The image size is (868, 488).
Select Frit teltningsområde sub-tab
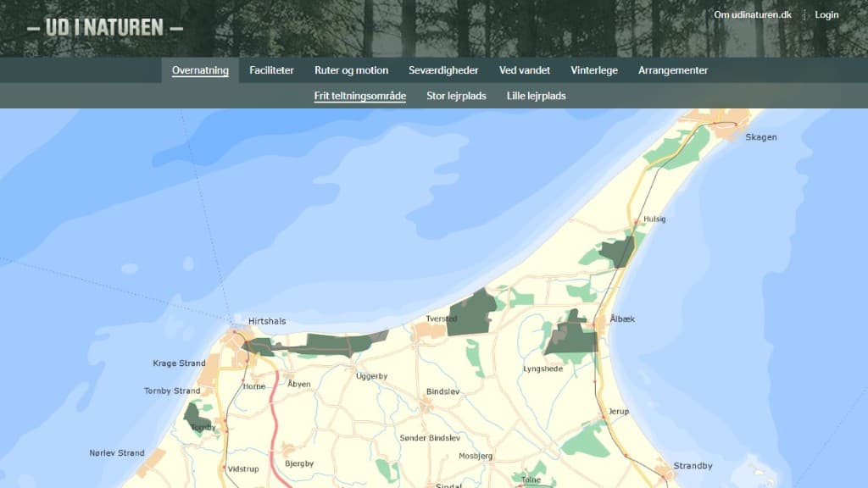coord(359,96)
